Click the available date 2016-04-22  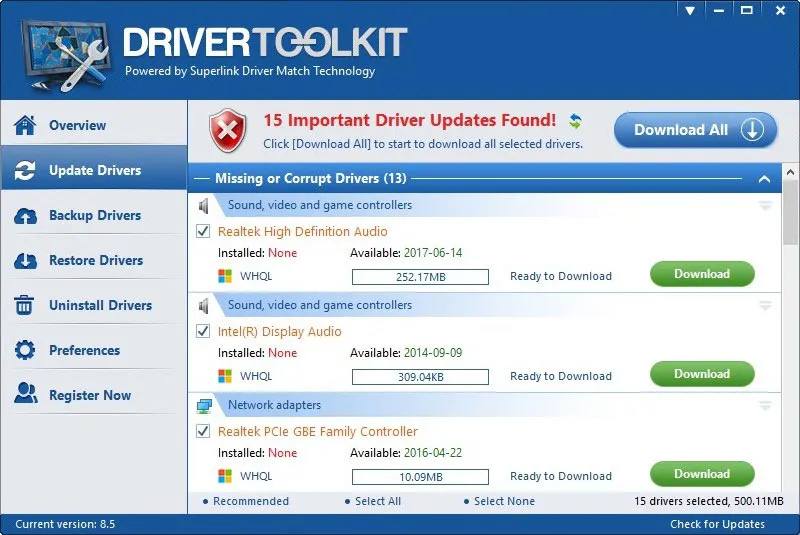coord(433,453)
